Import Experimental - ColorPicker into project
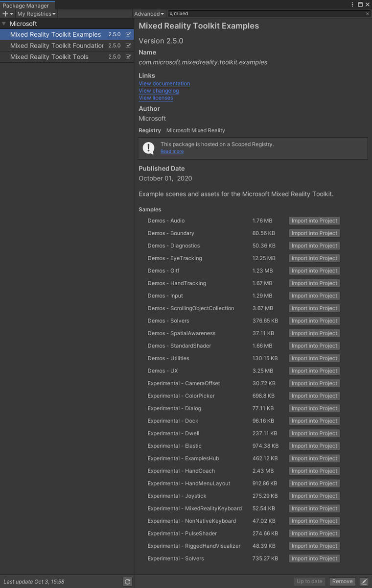Viewport: 372px width, 588px height. tap(314, 396)
